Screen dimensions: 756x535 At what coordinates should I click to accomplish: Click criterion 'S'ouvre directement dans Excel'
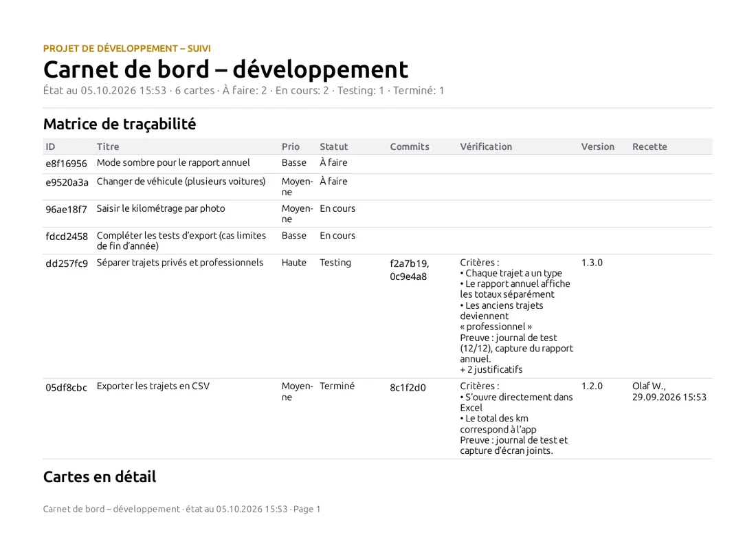516,402
